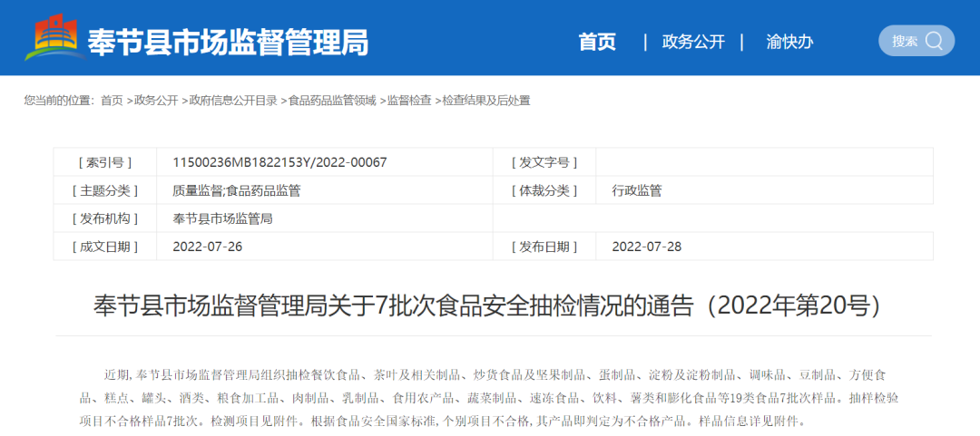Click the magnifier search icon
Screen dimensions: 980x436
point(934,41)
